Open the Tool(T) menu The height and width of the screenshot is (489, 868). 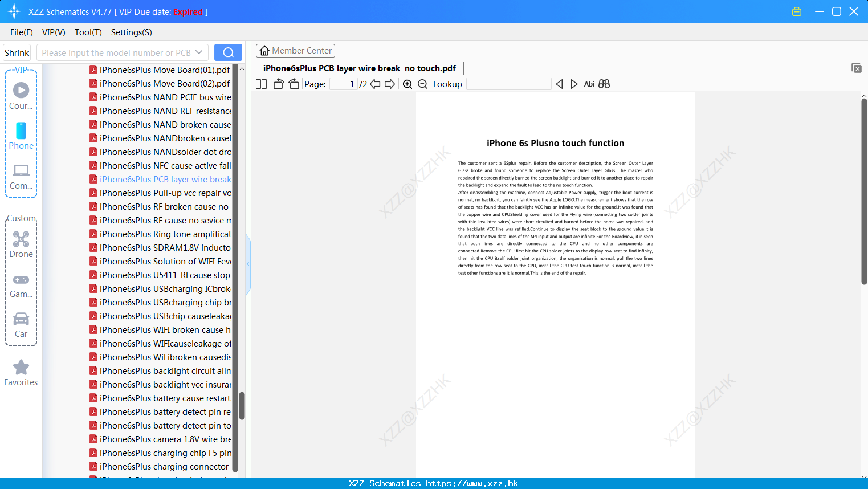coord(88,32)
